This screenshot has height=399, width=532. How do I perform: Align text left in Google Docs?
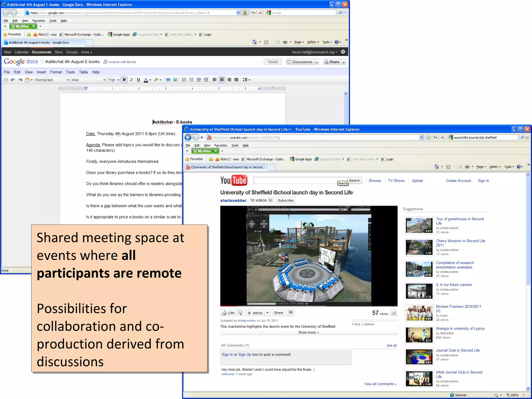click(x=215, y=80)
